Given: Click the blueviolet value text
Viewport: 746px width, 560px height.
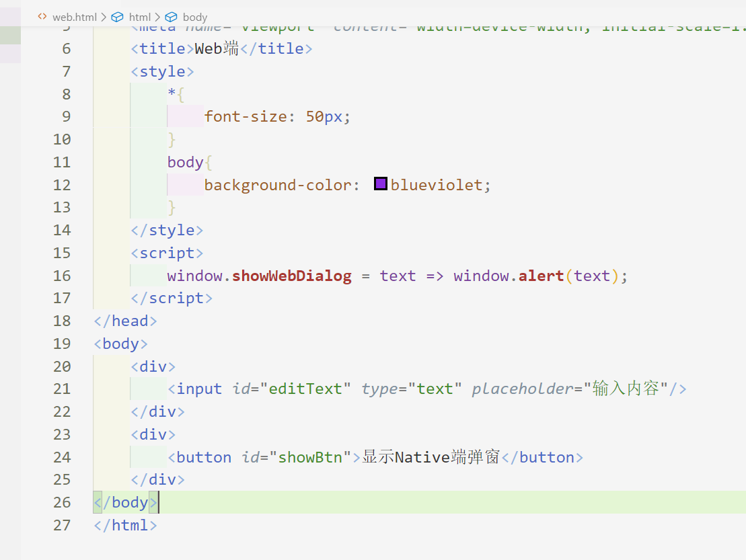Looking at the screenshot, I should pyautogui.click(x=437, y=185).
